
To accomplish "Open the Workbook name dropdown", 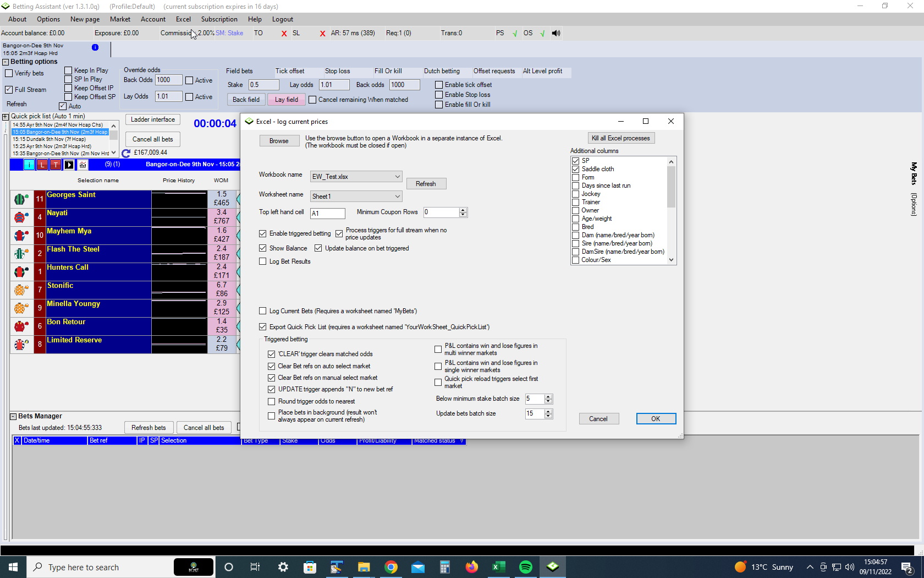I will [397, 177].
